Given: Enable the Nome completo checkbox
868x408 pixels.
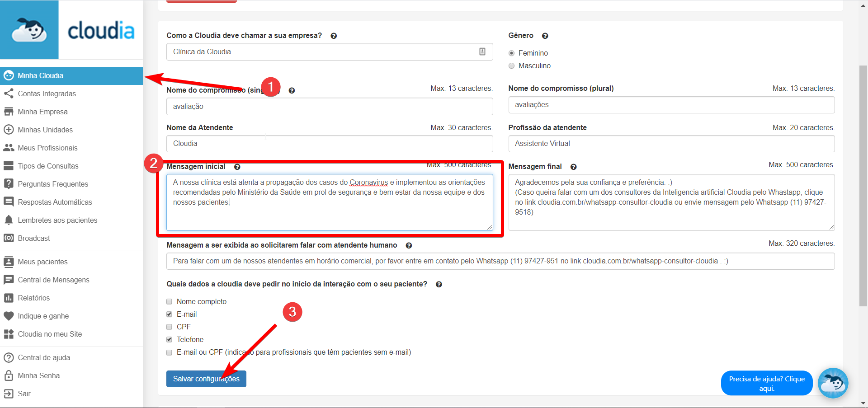Looking at the screenshot, I should click(170, 301).
